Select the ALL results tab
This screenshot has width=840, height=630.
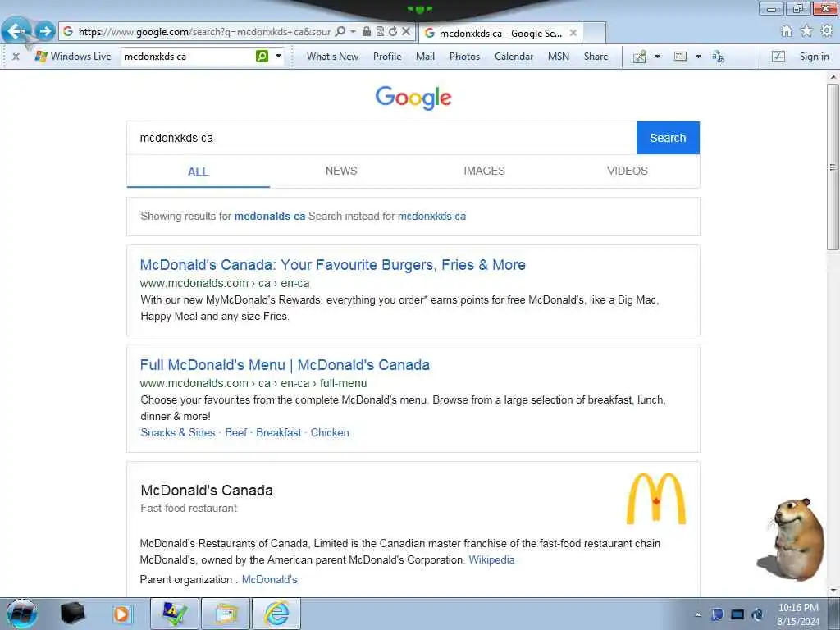point(198,171)
